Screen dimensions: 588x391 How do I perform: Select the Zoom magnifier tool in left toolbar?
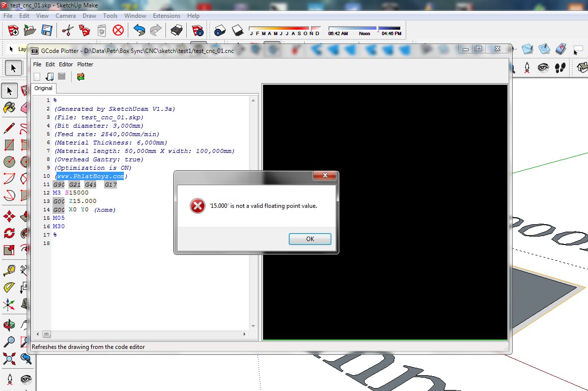[9, 342]
